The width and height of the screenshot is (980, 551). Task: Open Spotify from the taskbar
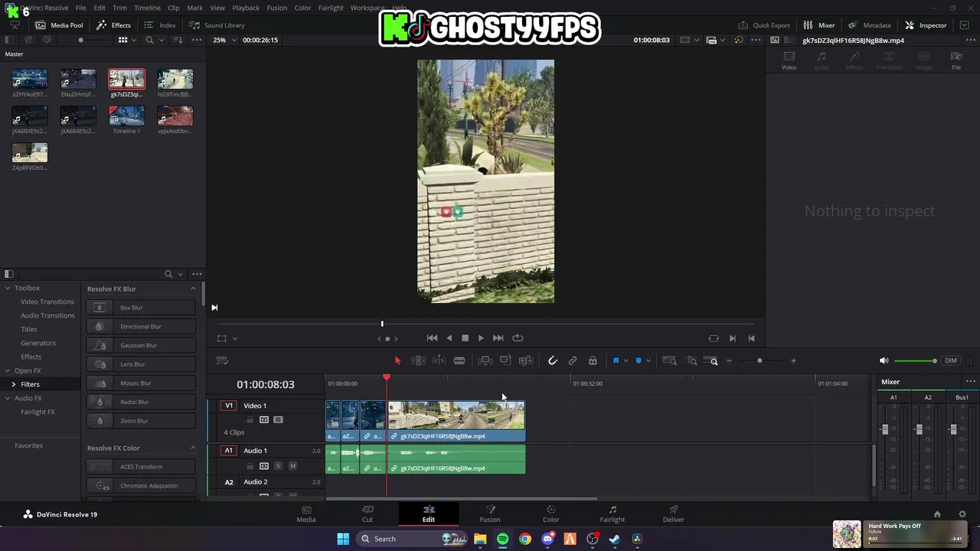pos(502,539)
